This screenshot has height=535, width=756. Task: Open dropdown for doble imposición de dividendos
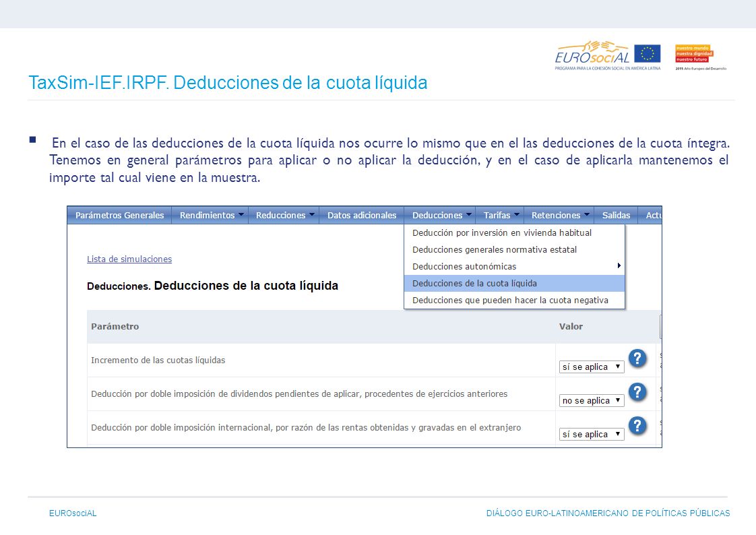tap(592, 400)
